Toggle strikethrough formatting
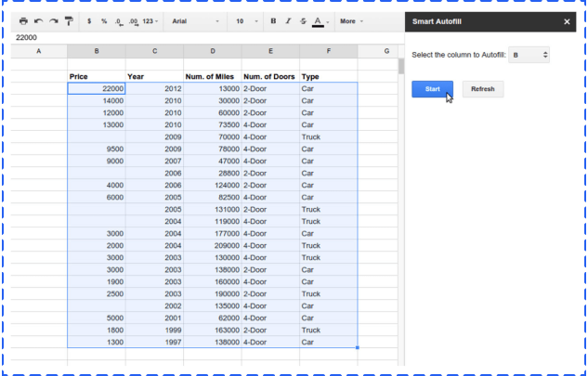Viewport: 588px width, 376px height. pyautogui.click(x=303, y=20)
